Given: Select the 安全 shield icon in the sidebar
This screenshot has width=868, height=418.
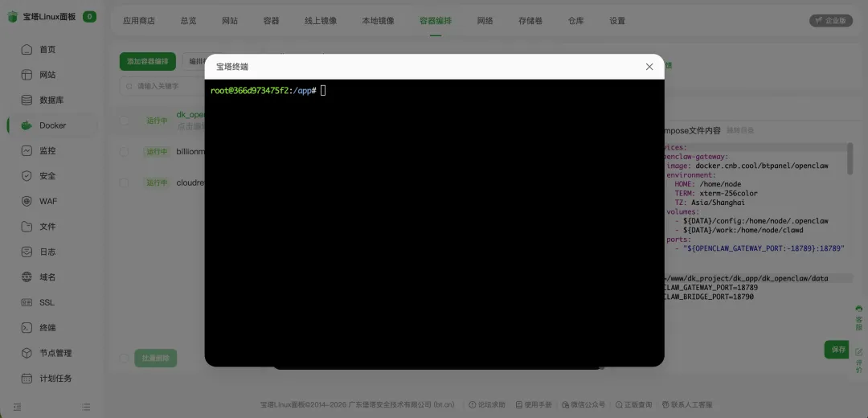Looking at the screenshot, I should [27, 176].
